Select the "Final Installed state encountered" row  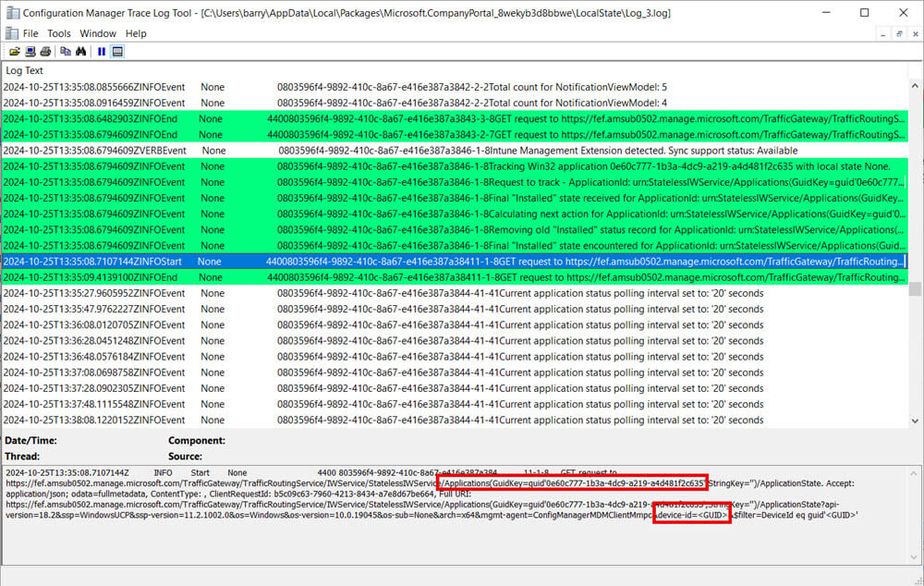tap(455, 247)
